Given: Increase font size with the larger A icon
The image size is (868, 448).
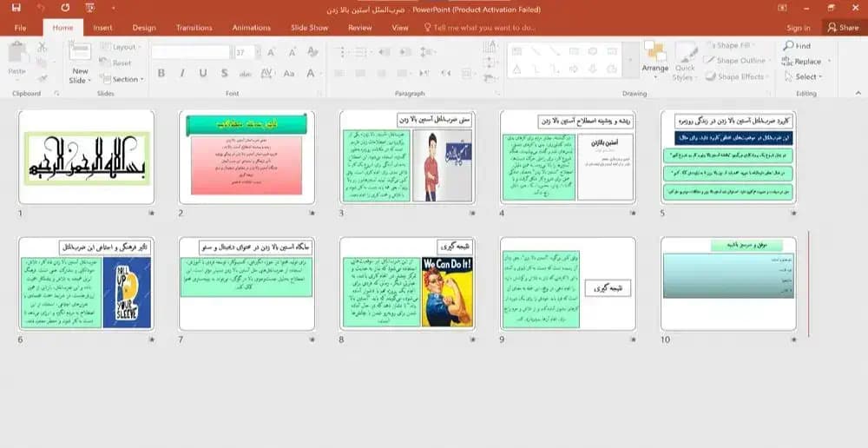Looking at the screenshot, I should (x=271, y=53).
